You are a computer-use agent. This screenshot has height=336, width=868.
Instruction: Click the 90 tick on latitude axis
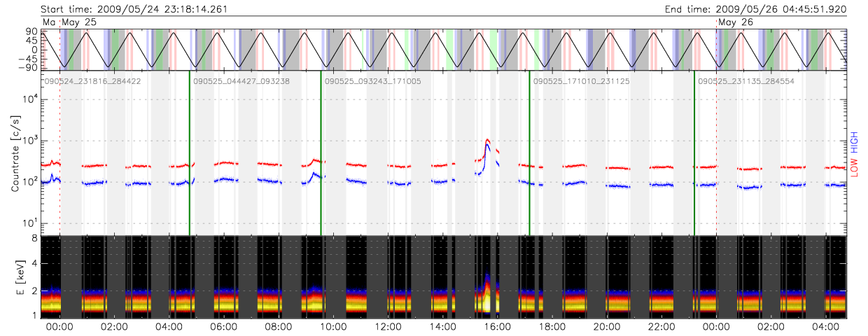tap(33, 32)
